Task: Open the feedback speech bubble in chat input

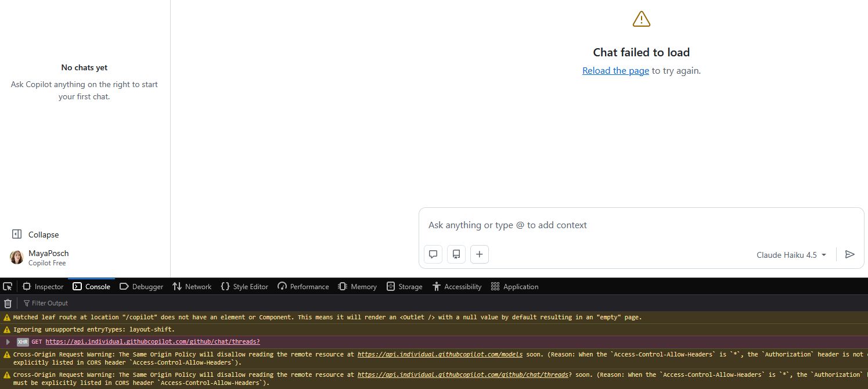Action: pos(433,254)
